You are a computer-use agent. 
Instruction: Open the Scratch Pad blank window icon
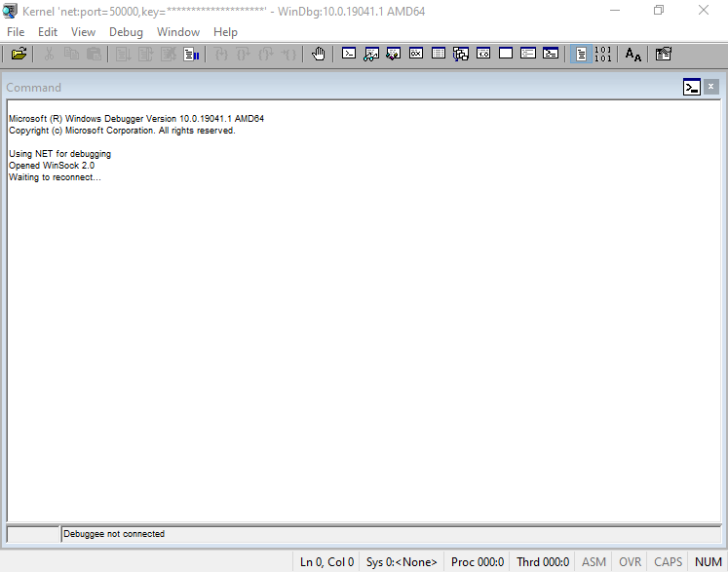506,54
